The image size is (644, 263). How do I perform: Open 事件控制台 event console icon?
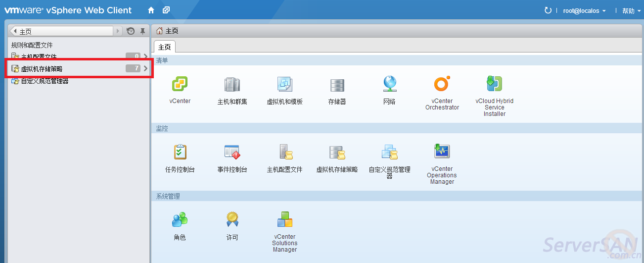coord(232,152)
